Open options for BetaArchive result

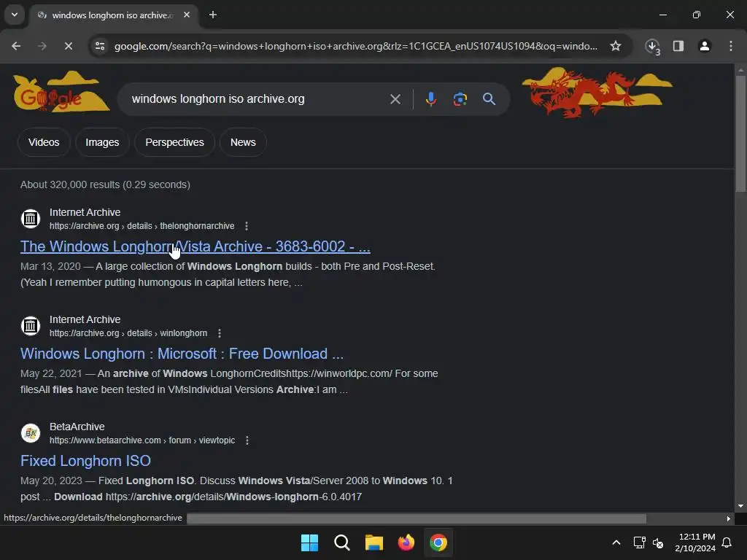click(247, 440)
